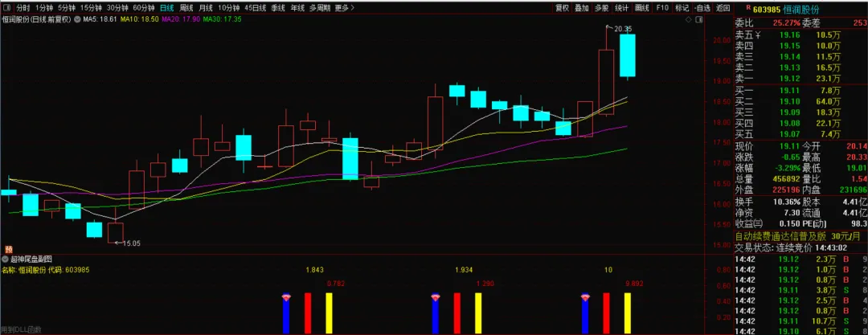
Task: Click the 今开 value 20.14
Action: (857, 146)
